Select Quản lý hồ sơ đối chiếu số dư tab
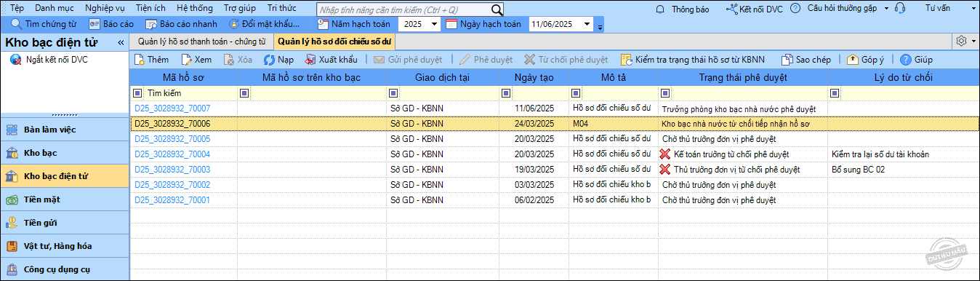Screen dimensions: 980x281 click(x=335, y=41)
